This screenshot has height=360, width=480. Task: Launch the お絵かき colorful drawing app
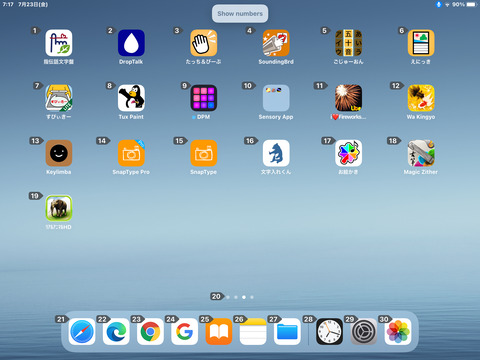click(348, 153)
